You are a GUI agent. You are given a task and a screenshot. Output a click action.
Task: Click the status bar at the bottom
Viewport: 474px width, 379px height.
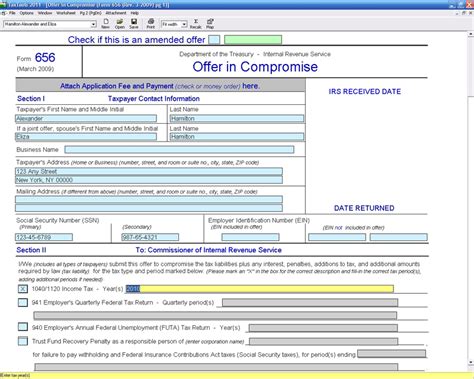click(237, 376)
